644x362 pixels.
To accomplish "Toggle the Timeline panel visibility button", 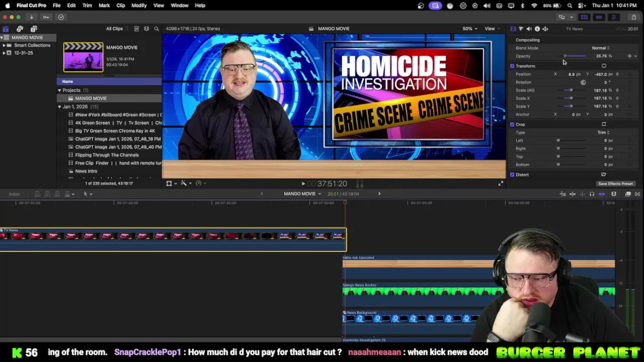I will click(x=599, y=17).
